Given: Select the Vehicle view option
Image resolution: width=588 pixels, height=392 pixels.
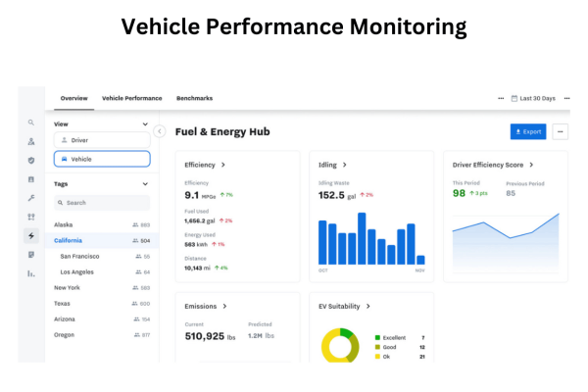Looking at the screenshot, I should point(102,159).
